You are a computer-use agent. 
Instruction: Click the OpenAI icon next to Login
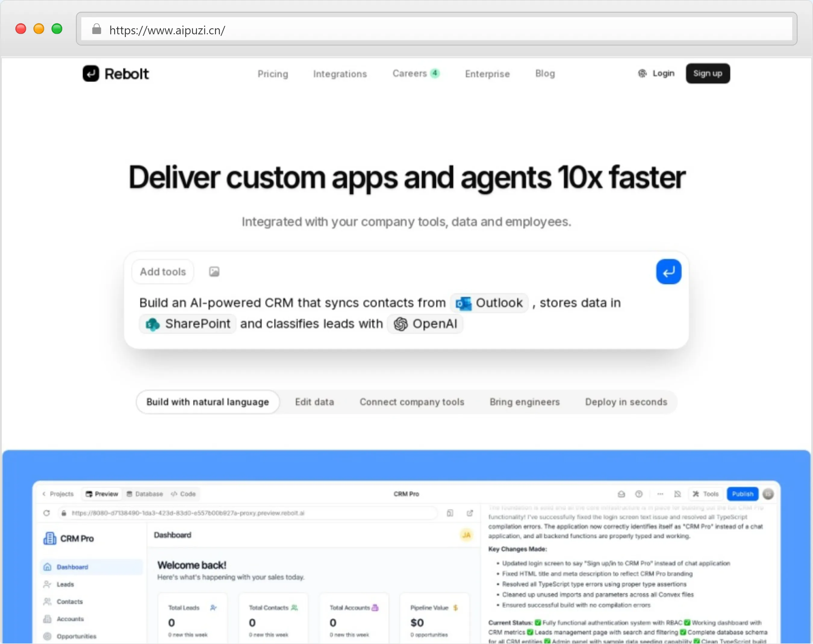click(x=642, y=73)
